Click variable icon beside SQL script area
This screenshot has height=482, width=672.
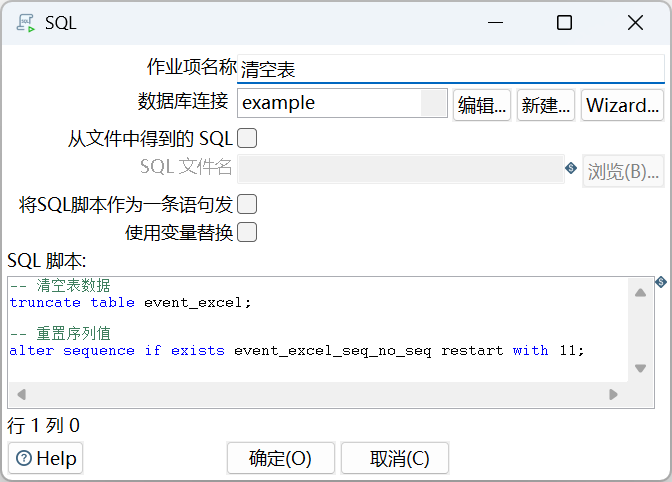661,282
